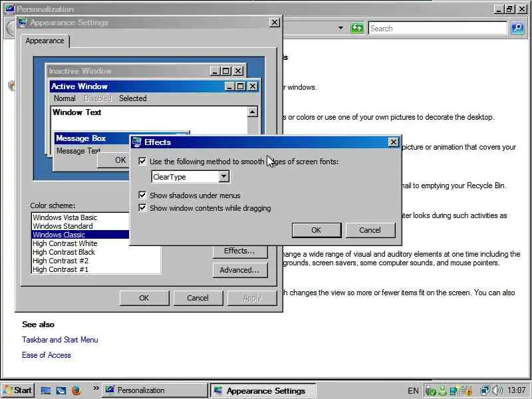Click Normal in the preview menu

coord(65,98)
